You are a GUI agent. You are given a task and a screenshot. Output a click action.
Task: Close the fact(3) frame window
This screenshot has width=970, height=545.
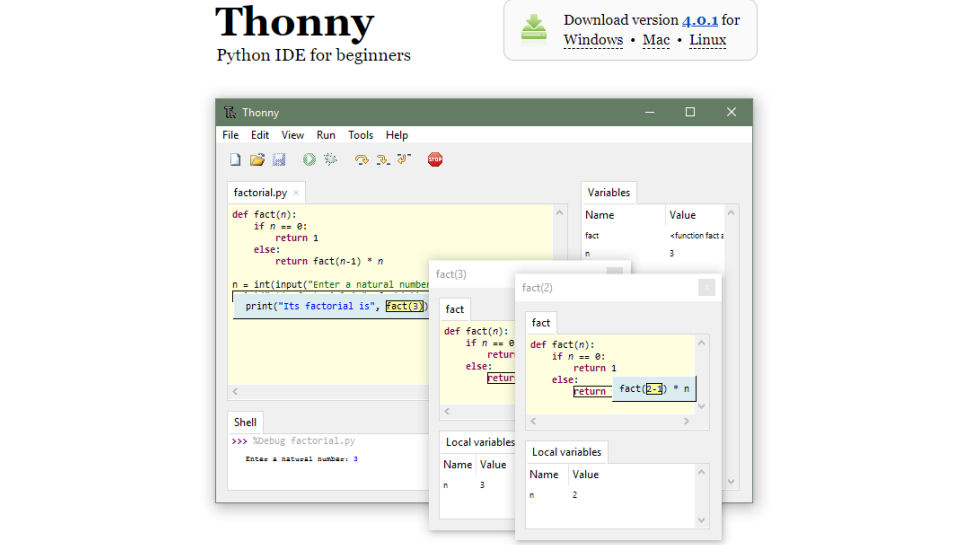pyautogui.click(x=614, y=271)
